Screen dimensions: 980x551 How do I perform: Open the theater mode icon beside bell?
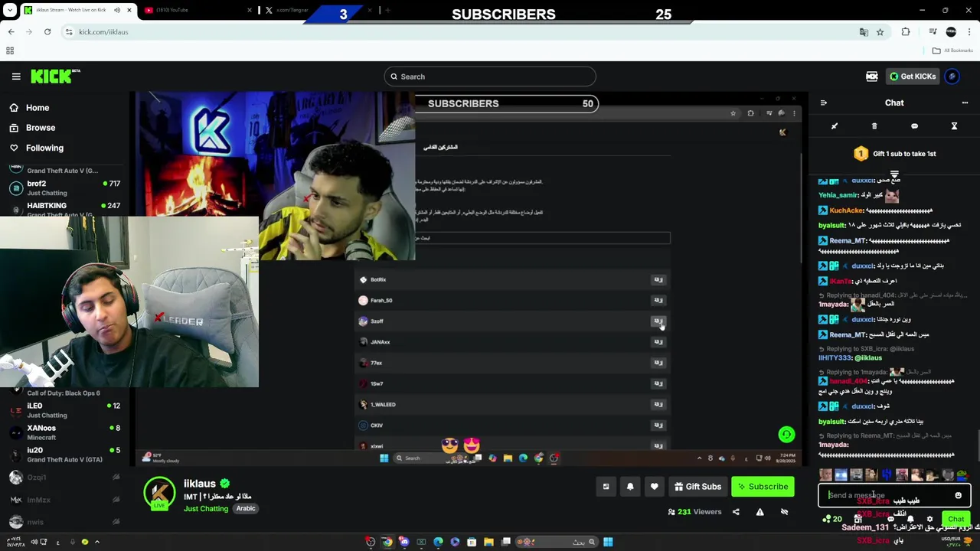click(606, 487)
